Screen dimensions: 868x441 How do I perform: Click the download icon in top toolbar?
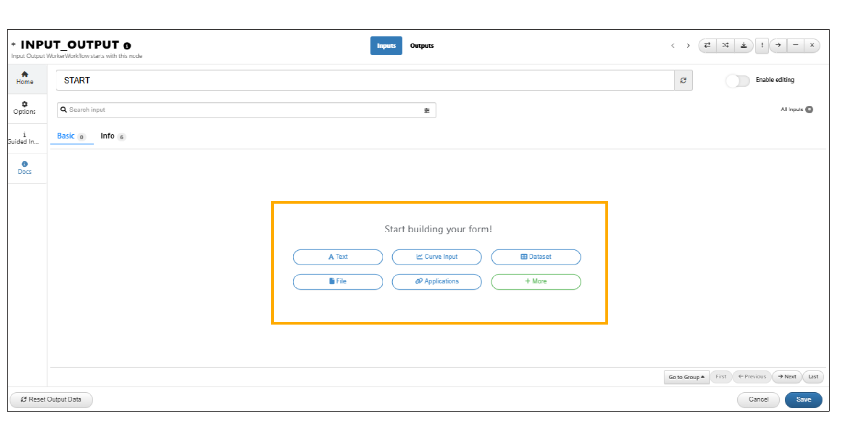[744, 45]
